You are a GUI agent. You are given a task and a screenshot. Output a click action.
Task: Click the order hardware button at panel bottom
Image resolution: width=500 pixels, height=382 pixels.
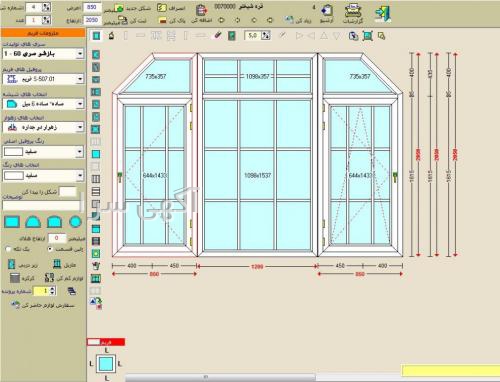43,305
